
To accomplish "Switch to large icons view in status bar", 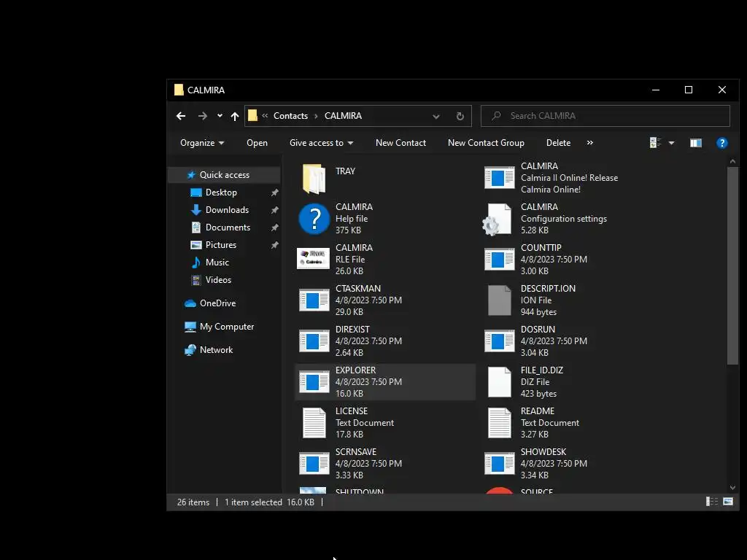I will 728,502.
